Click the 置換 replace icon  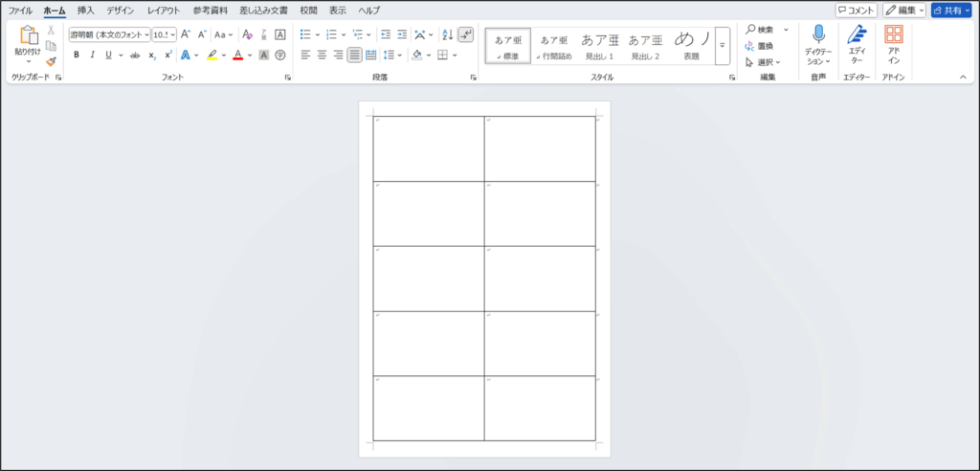[760, 46]
